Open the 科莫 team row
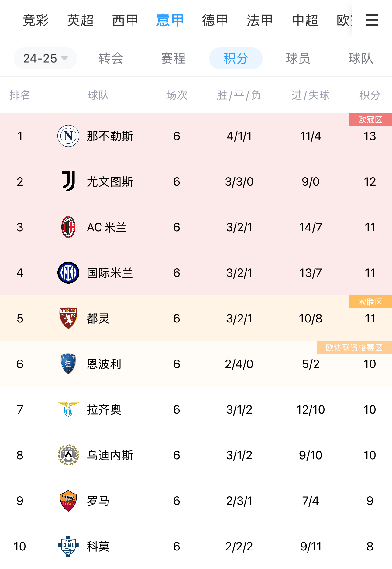Viewport: 392px width, 569px height. tap(98, 547)
